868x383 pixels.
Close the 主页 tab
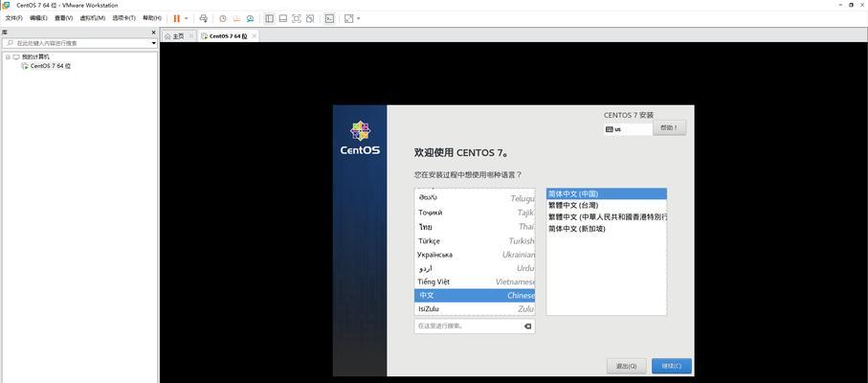[191, 36]
